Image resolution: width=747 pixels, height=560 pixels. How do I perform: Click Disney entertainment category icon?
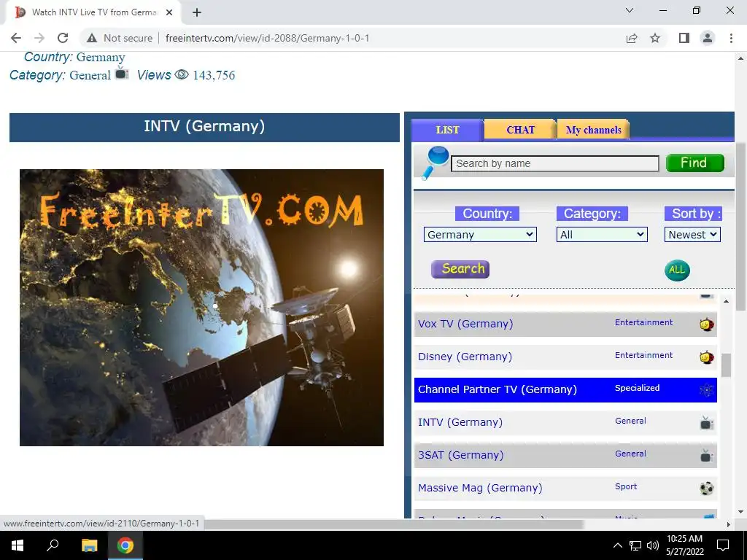coord(706,357)
